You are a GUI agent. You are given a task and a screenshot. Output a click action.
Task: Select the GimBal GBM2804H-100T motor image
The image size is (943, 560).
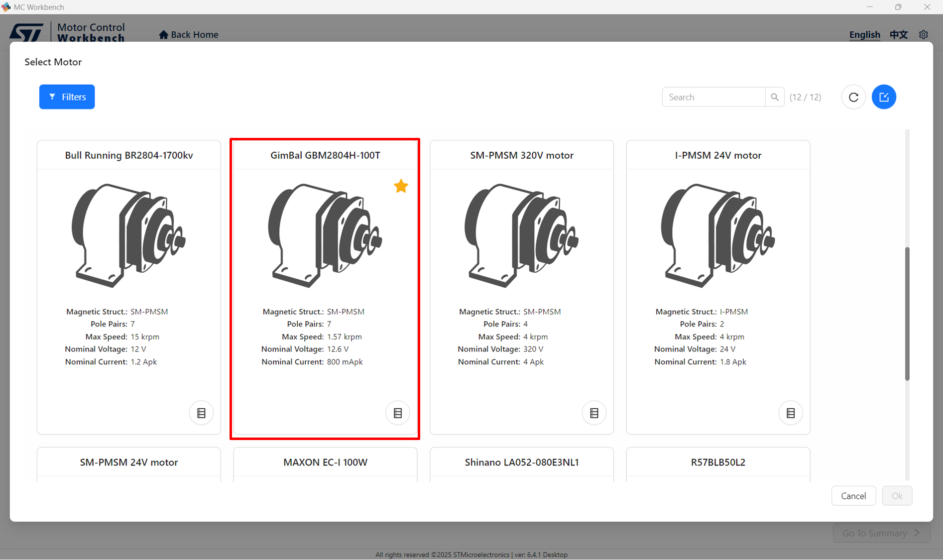pyautogui.click(x=325, y=235)
